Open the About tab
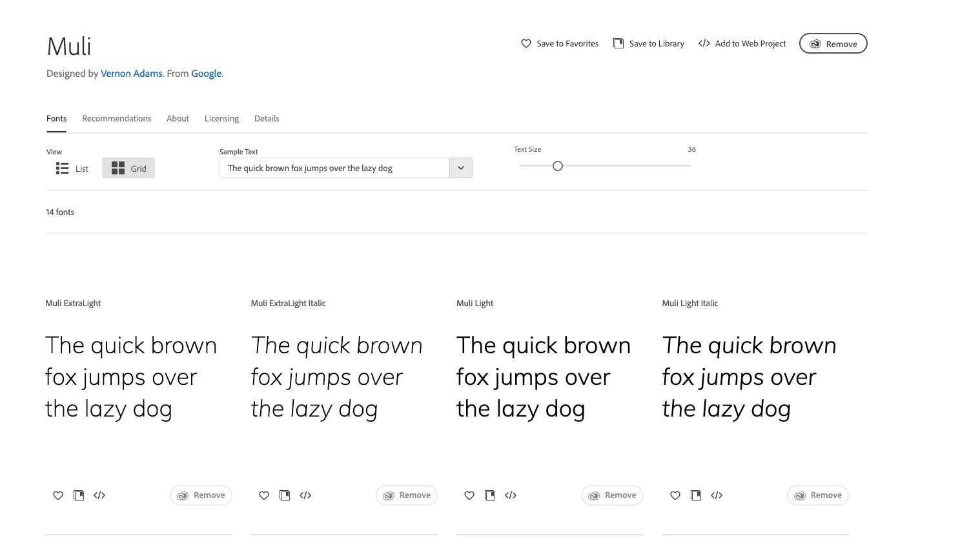Image resolution: width=980 pixels, height=558 pixels. pos(178,118)
